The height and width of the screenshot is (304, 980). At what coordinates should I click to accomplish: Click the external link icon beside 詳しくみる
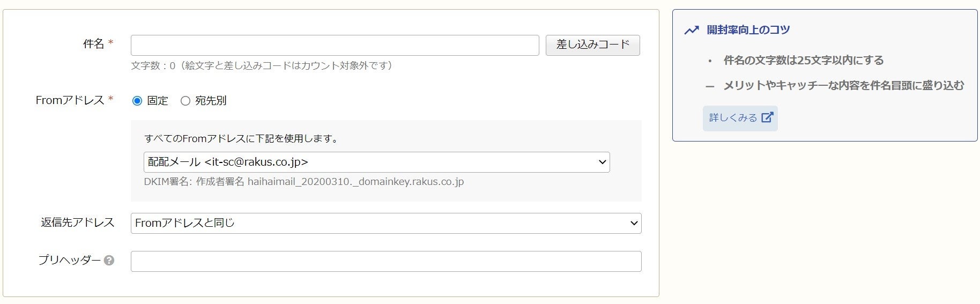coord(767,117)
